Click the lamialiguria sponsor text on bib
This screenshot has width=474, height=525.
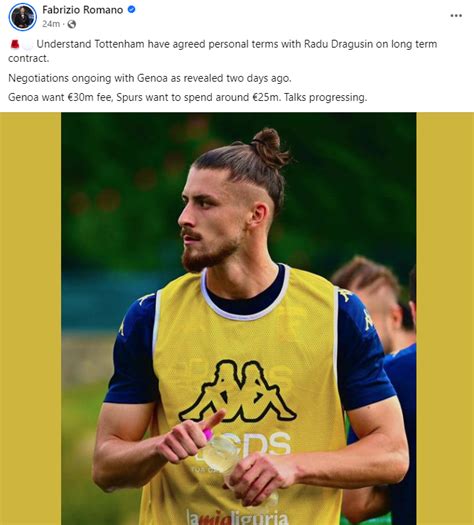pos(237,517)
